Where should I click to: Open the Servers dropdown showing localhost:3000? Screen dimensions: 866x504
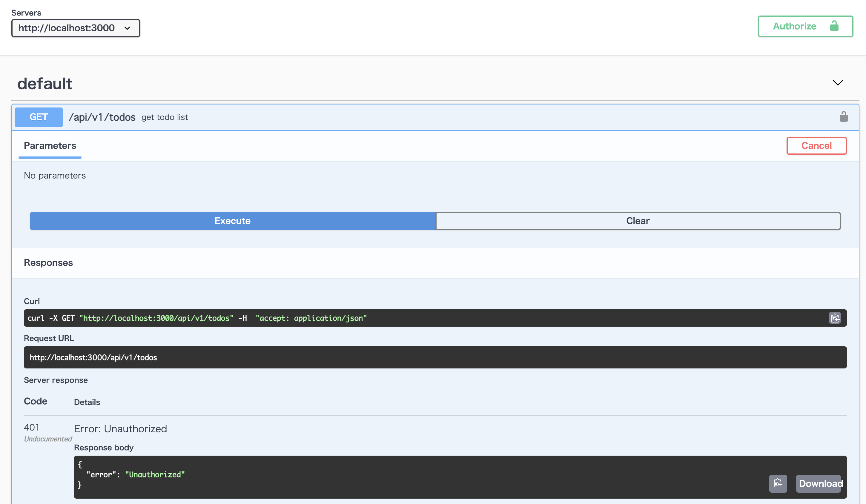coord(75,28)
